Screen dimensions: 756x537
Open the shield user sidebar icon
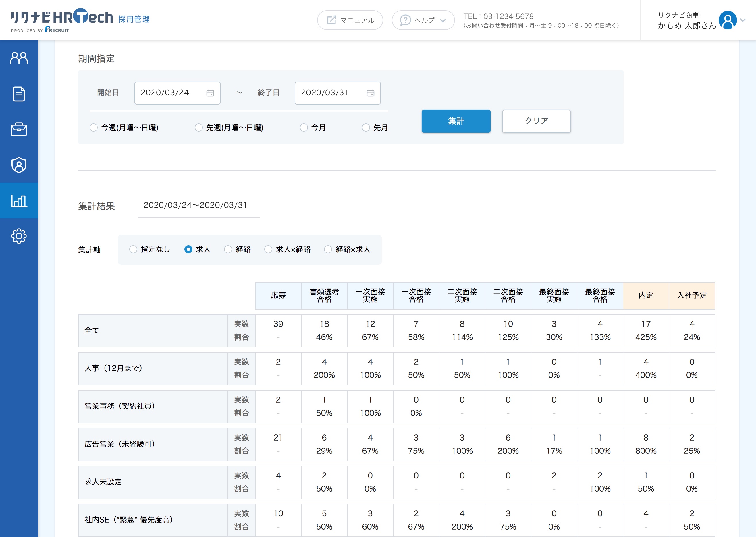19,165
